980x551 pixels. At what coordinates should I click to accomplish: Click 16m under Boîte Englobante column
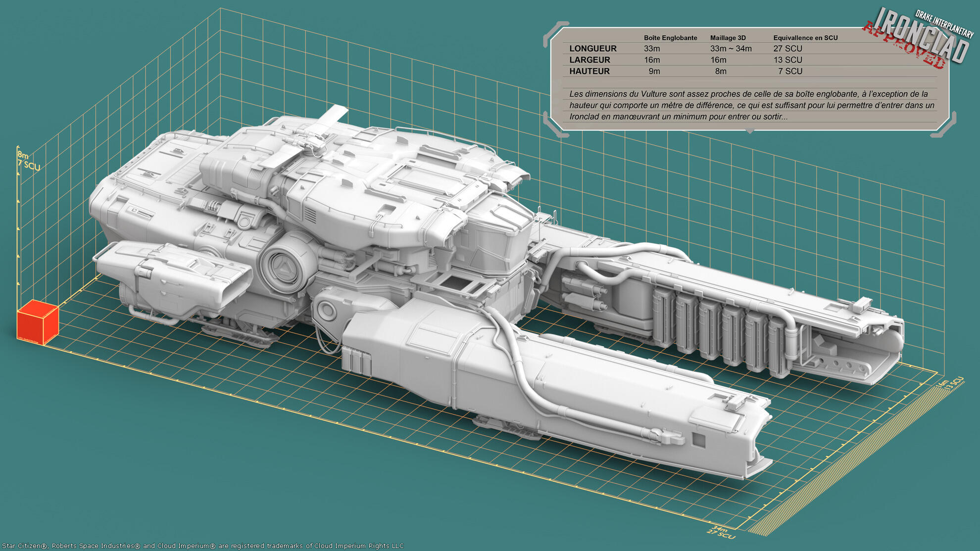click(x=652, y=60)
